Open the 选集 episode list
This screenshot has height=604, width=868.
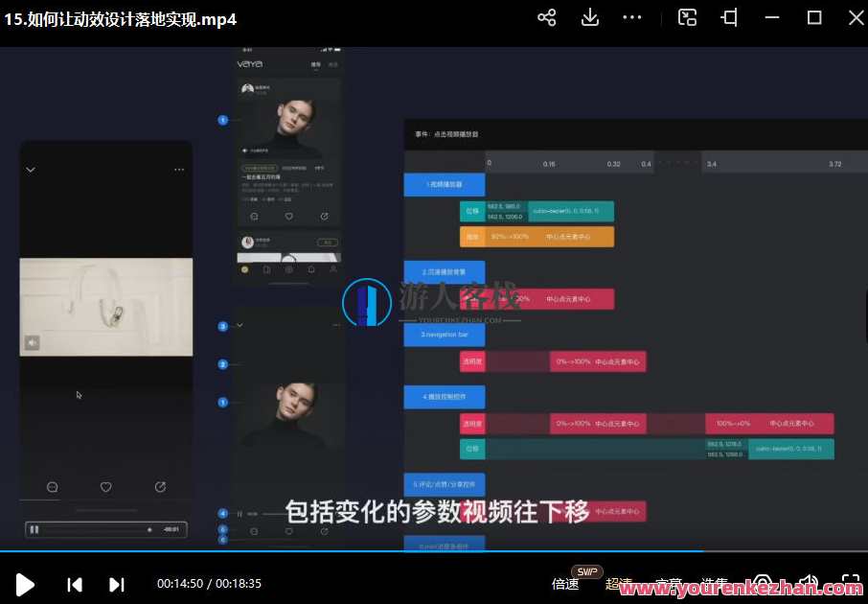[714, 583]
